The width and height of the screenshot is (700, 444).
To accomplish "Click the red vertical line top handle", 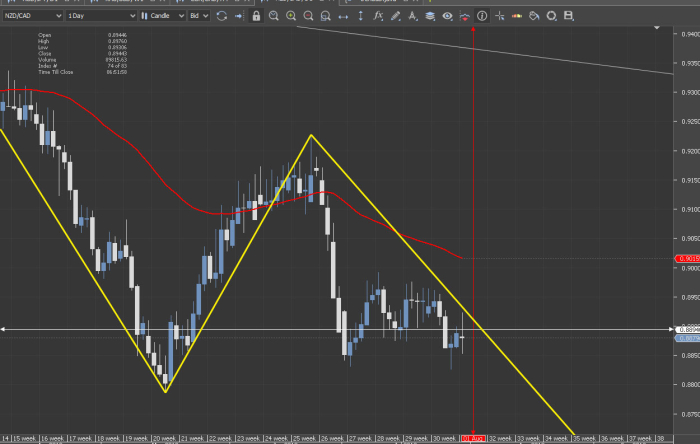I will tap(473, 29).
